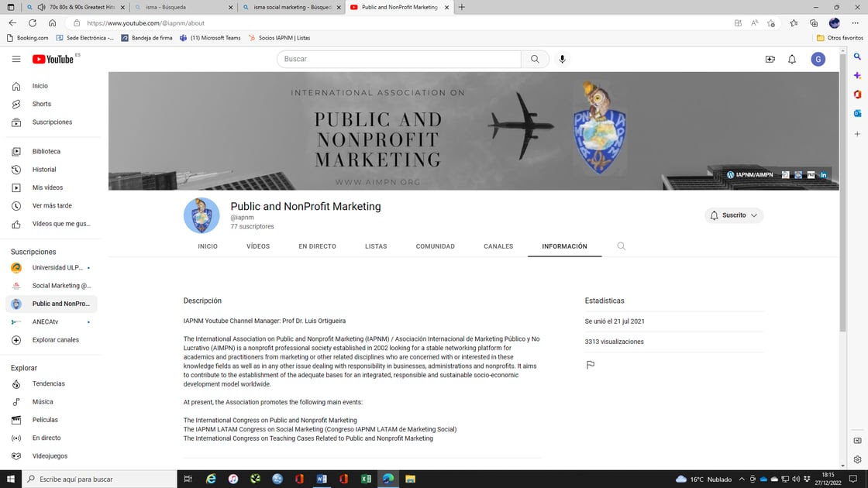
Task: Go back to the previous page
Action: (12, 23)
